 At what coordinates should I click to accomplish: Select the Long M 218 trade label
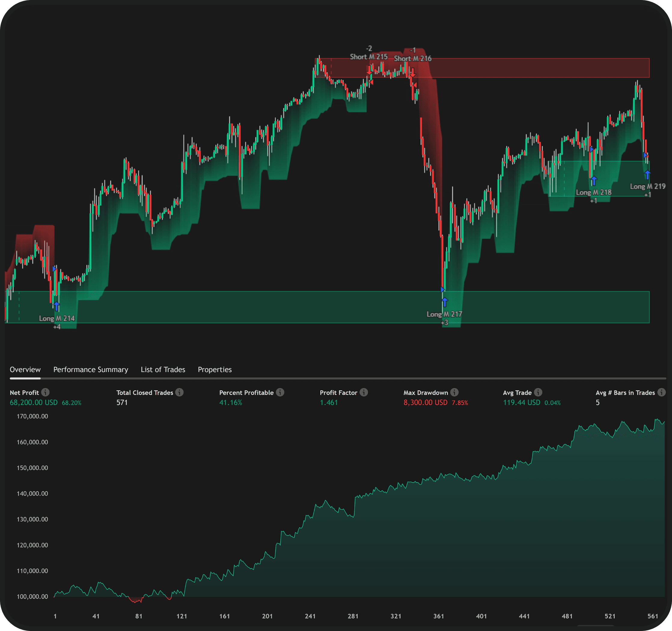(x=593, y=193)
